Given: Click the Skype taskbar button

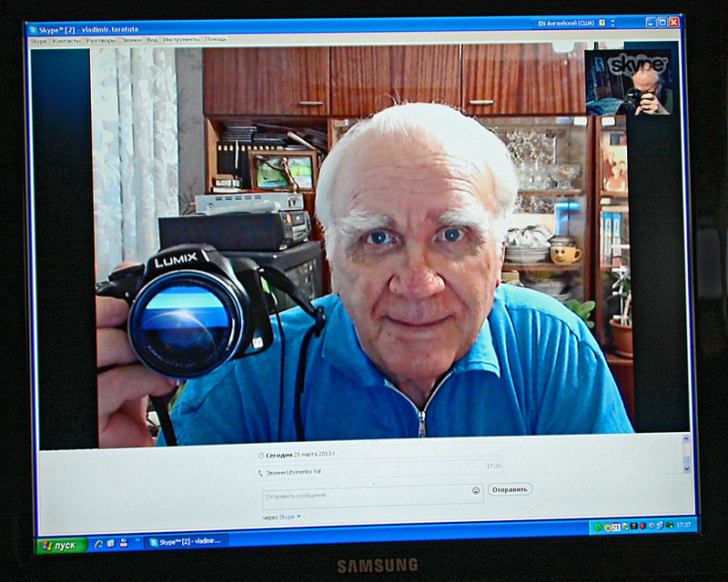Looking at the screenshot, I should click(x=187, y=542).
